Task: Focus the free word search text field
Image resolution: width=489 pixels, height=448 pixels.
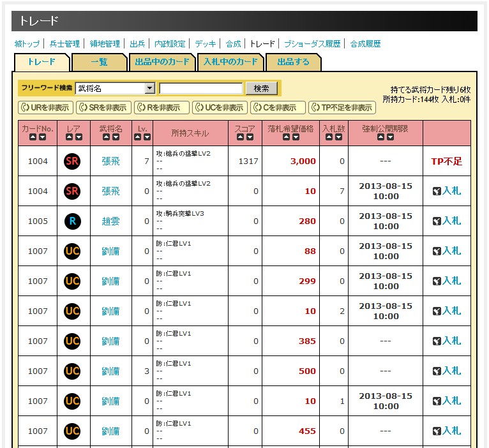Action: click(201, 89)
